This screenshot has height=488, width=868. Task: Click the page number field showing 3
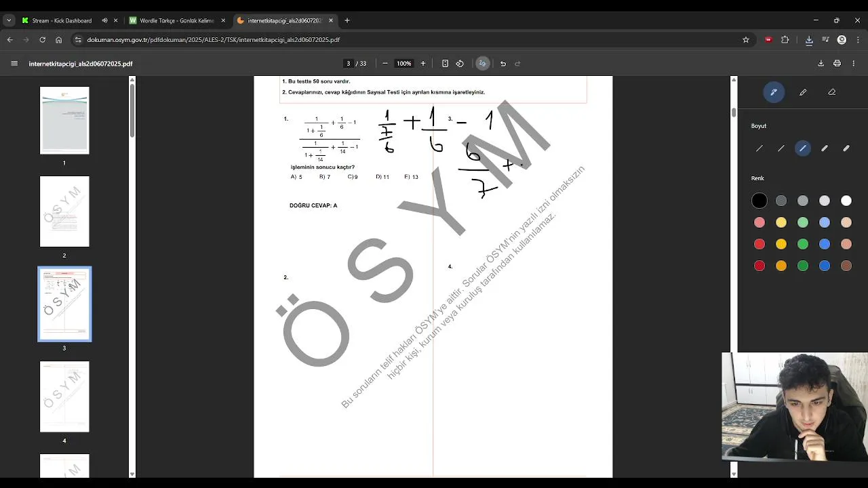pos(349,64)
